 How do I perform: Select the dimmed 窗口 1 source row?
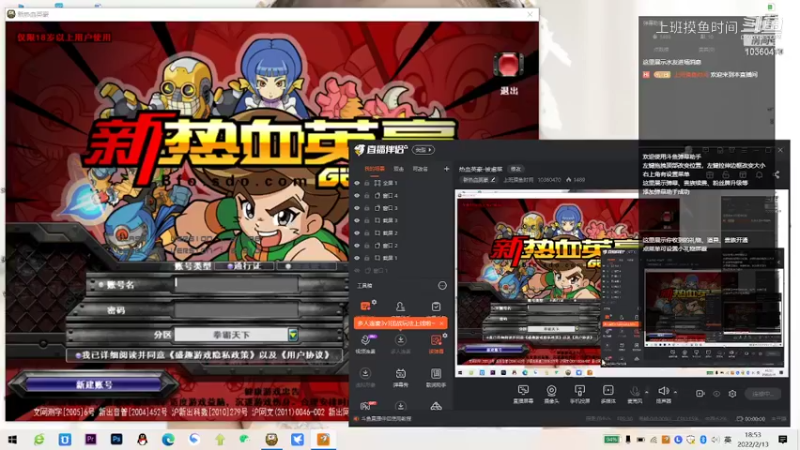coord(402,270)
